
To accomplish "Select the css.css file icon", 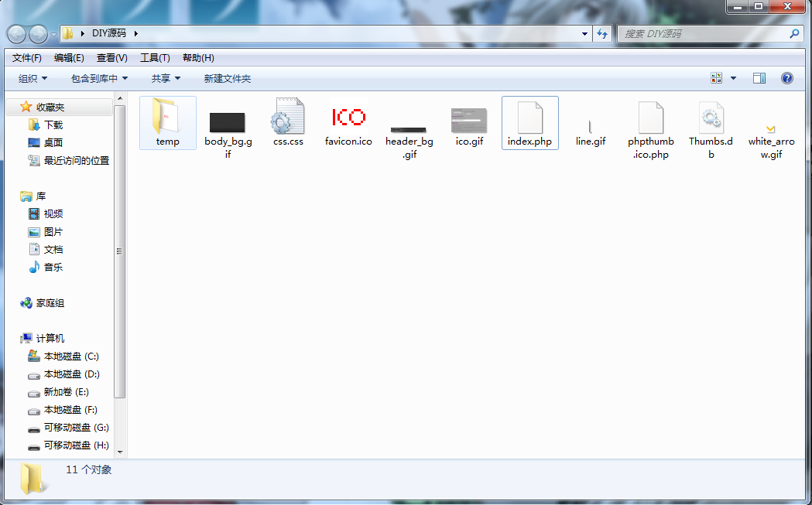I will tap(288, 117).
